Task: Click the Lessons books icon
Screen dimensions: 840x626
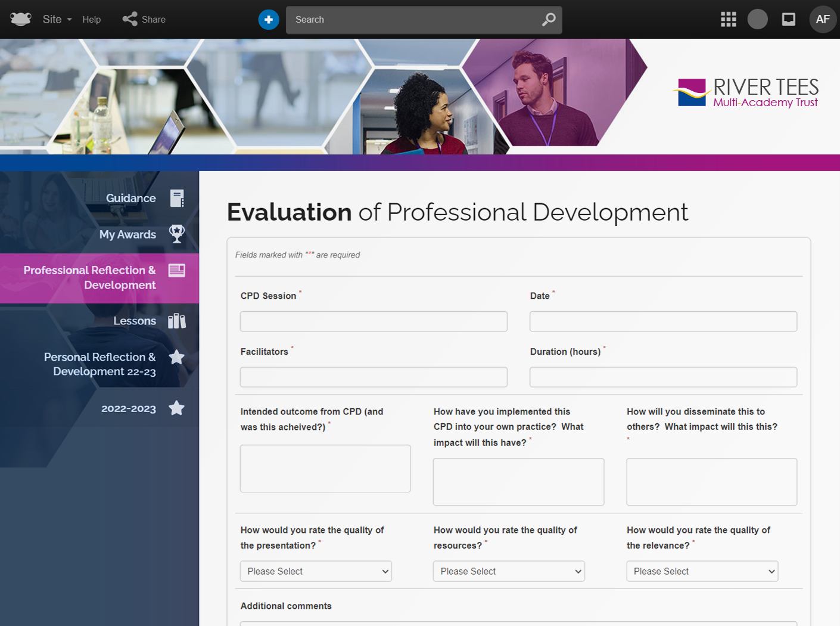Action: click(x=177, y=321)
